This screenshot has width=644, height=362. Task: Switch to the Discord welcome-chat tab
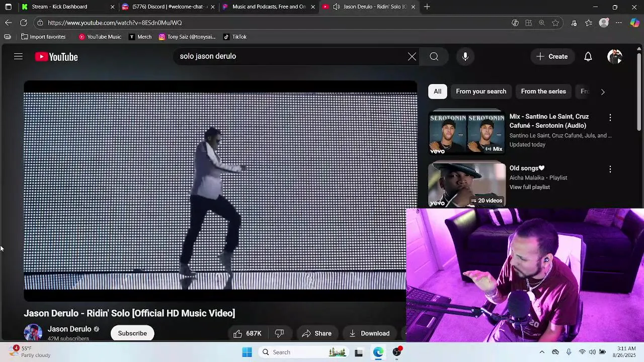point(169,7)
